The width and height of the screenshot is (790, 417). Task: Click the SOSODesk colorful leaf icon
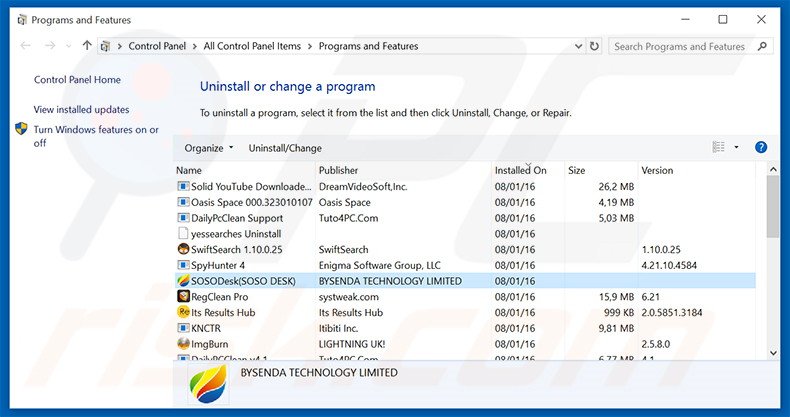coord(183,281)
